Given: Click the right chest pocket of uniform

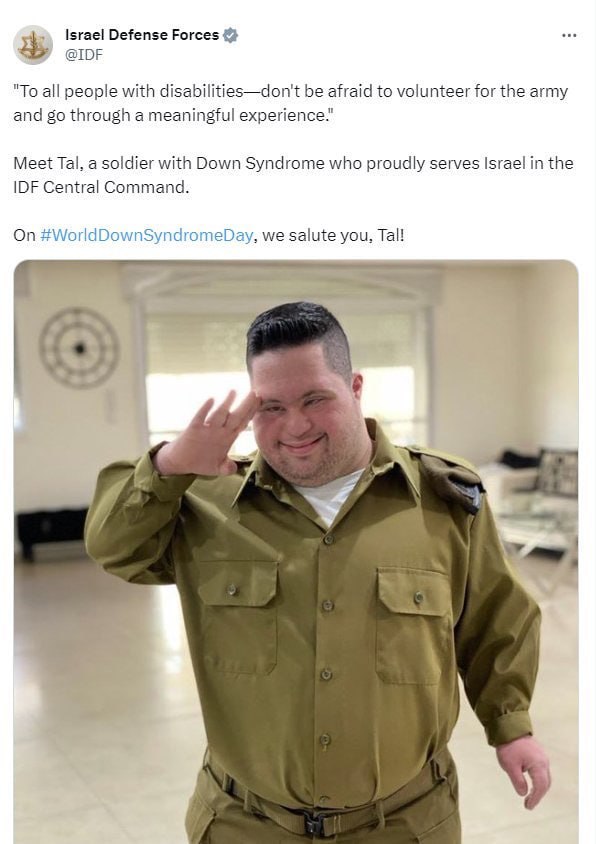Looking at the screenshot, I should click(414, 624).
